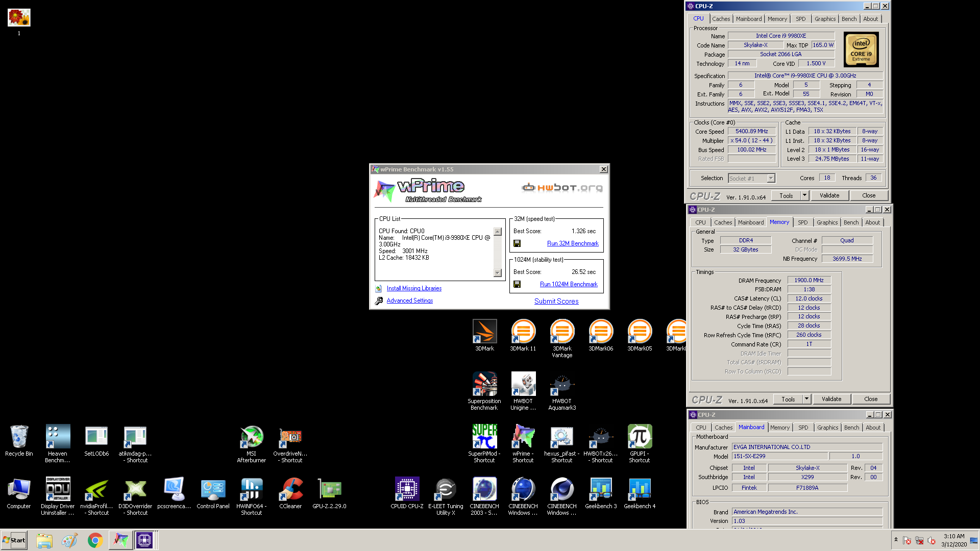Click Run 32M Benchmark link
The height and width of the screenshot is (551, 980).
[573, 243]
